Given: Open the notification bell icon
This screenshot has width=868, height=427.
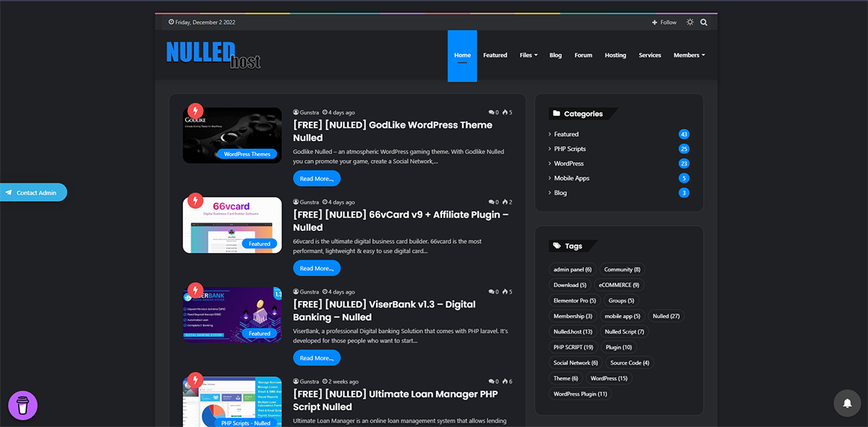Looking at the screenshot, I should pyautogui.click(x=847, y=403).
